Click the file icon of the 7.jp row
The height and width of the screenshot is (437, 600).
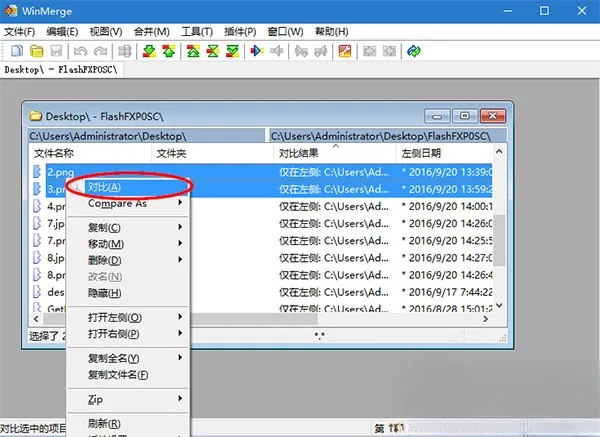[37, 223]
